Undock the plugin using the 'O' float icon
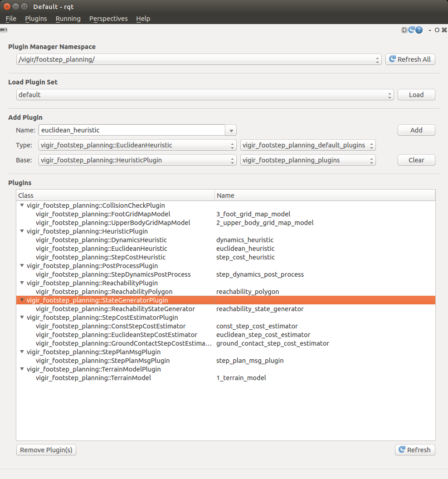448x479 pixels. pos(437,30)
